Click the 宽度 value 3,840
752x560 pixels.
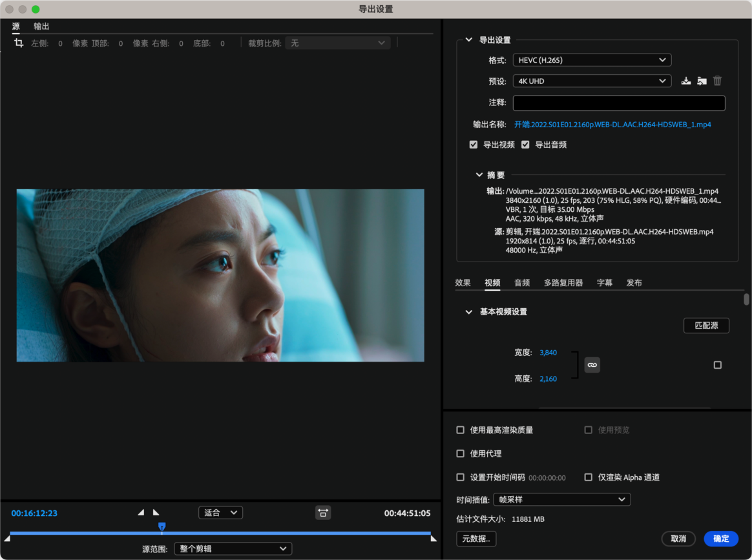click(x=548, y=353)
